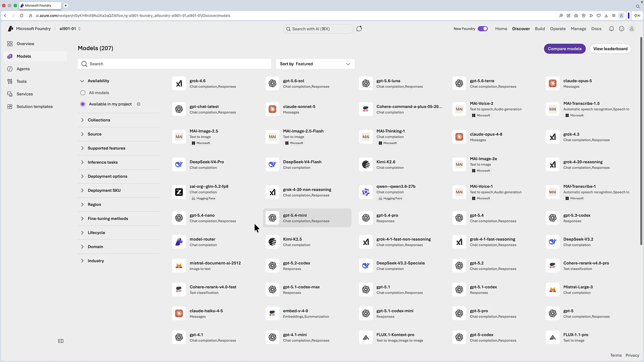Click info icon beside Available in my project
The width and height of the screenshot is (644, 362).
[x=139, y=104]
